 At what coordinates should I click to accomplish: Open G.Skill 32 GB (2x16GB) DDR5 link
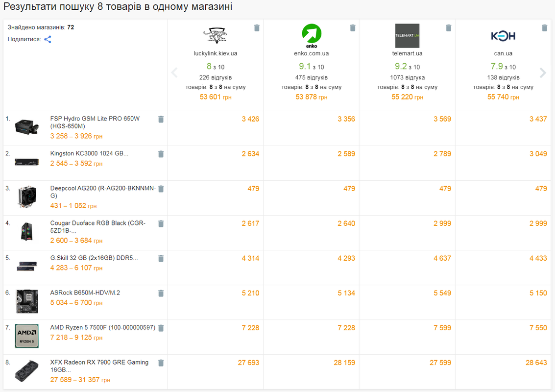point(94,258)
